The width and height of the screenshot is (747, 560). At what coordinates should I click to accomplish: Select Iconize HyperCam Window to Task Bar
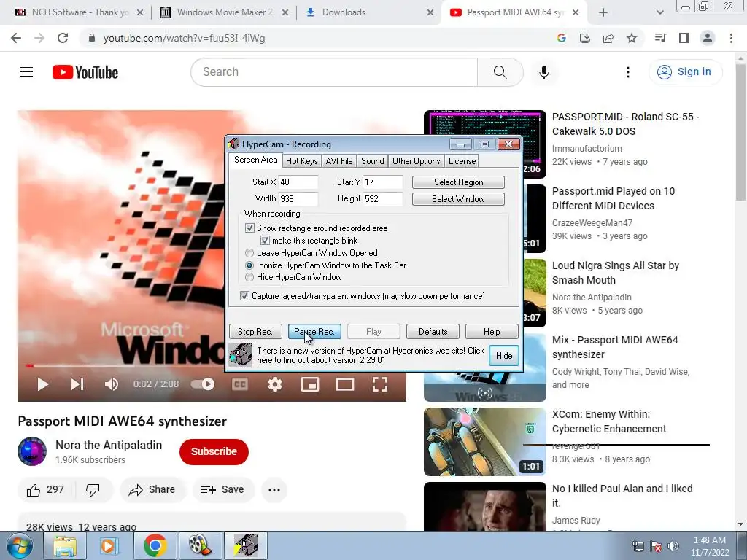coord(249,265)
